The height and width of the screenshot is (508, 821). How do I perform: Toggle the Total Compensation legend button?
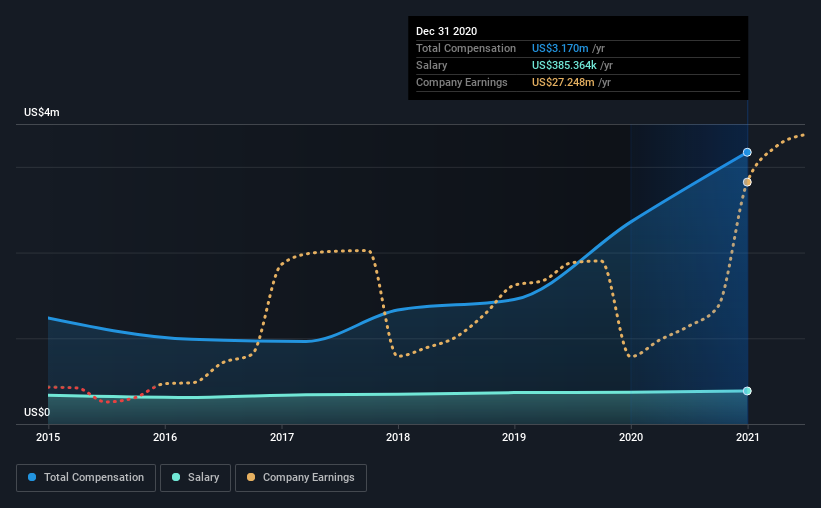click(x=86, y=478)
